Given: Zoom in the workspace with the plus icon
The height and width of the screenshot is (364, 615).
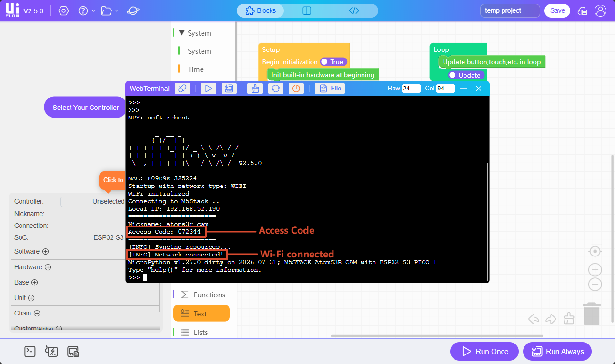Looking at the screenshot, I should pyautogui.click(x=595, y=270).
